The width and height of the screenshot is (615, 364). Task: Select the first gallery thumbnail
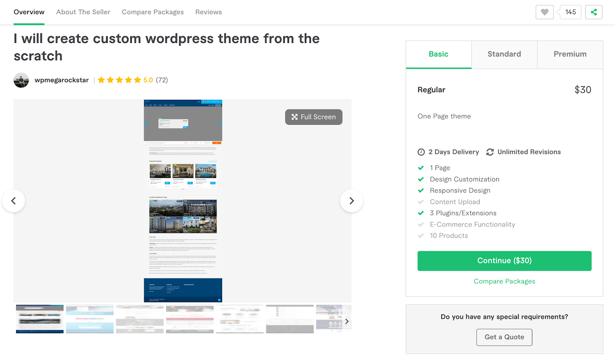point(40,319)
